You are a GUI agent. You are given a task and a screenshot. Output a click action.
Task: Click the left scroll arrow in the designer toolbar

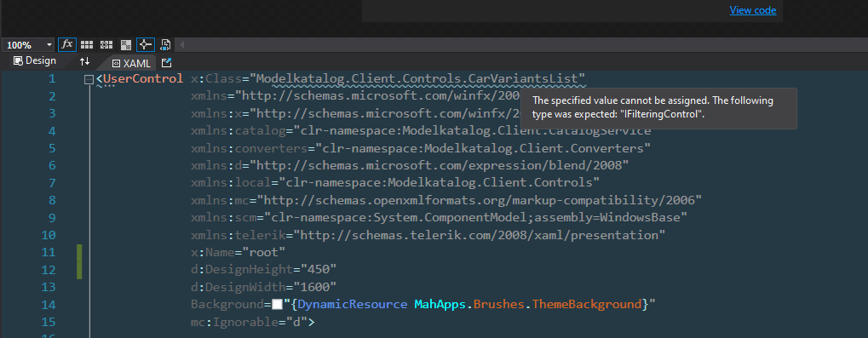pos(181,45)
